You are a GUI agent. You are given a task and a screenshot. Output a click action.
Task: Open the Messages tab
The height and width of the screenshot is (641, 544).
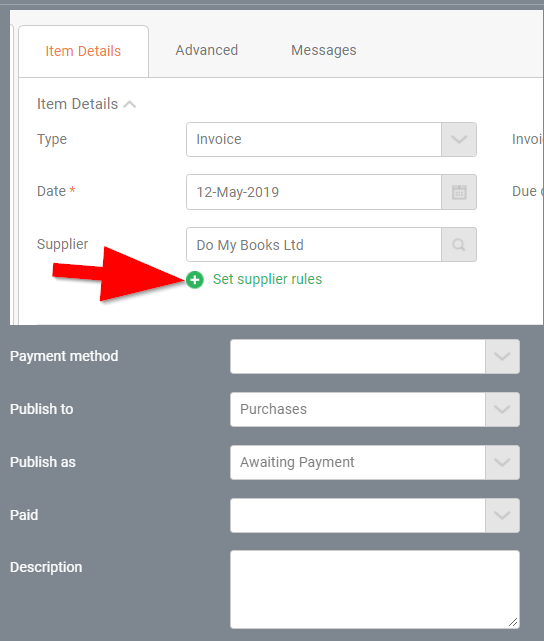tap(324, 50)
